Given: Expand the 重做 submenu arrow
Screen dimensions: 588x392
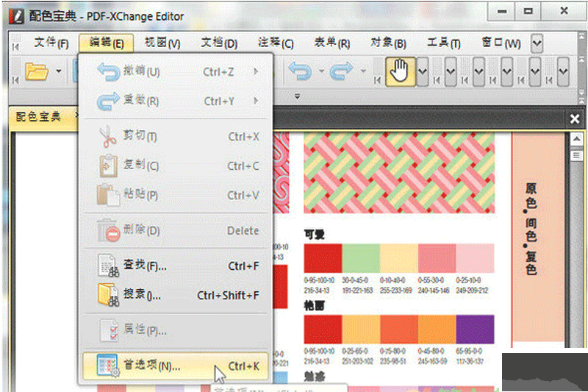Looking at the screenshot, I should point(256,101).
